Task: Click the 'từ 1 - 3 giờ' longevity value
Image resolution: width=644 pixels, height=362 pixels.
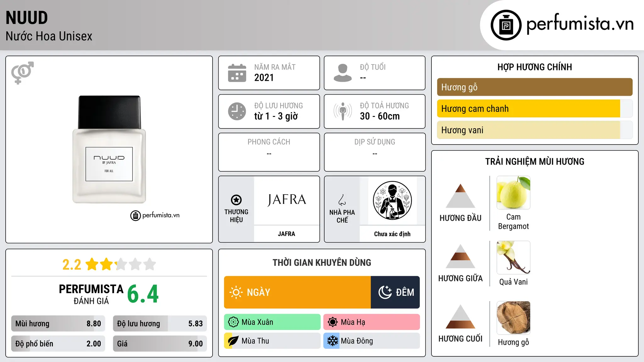Action: click(276, 116)
